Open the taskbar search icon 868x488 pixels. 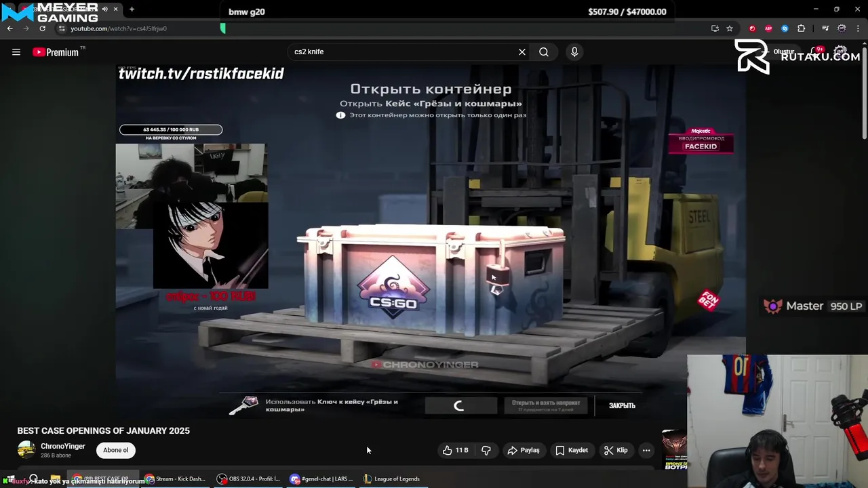(x=33, y=479)
